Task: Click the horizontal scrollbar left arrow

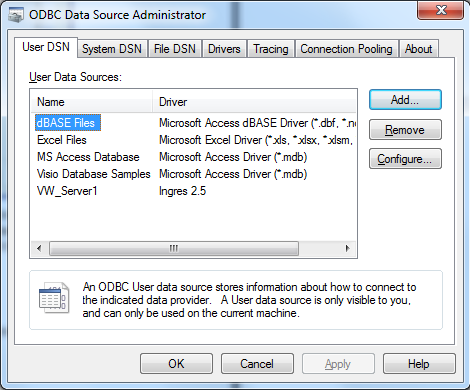Action: tap(40, 248)
